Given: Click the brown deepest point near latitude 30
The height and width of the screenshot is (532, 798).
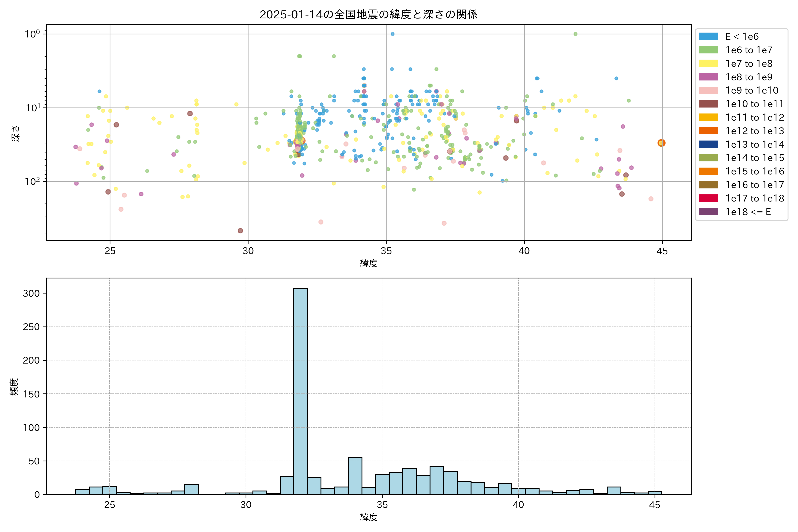Looking at the screenshot, I should [240, 231].
